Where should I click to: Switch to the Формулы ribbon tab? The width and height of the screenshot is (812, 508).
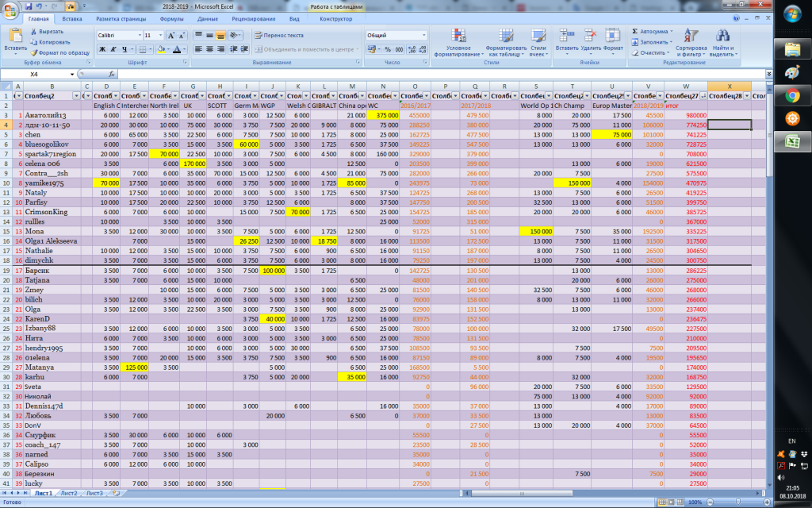pos(171,17)
